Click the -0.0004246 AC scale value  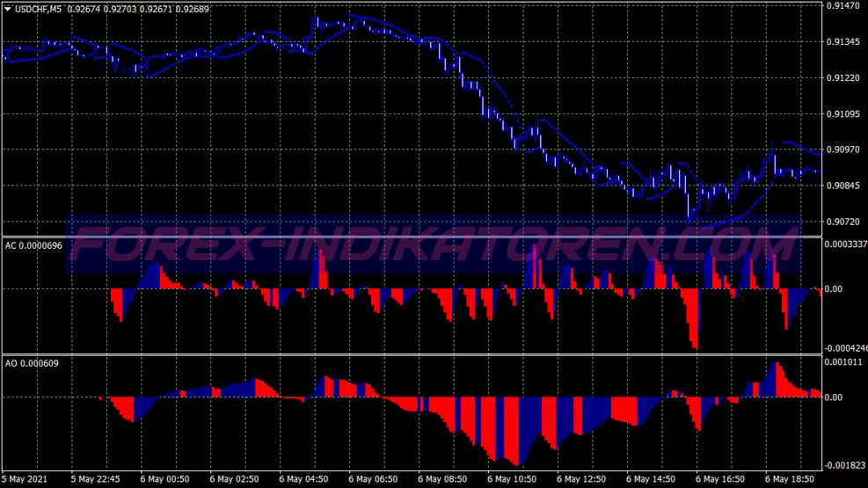point(845,346)
